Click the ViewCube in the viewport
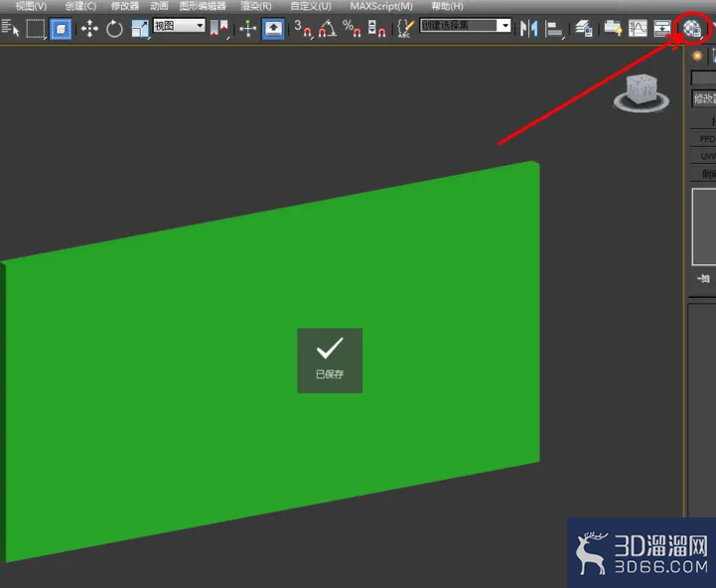 pyautogui.click(x=642, y=92)
